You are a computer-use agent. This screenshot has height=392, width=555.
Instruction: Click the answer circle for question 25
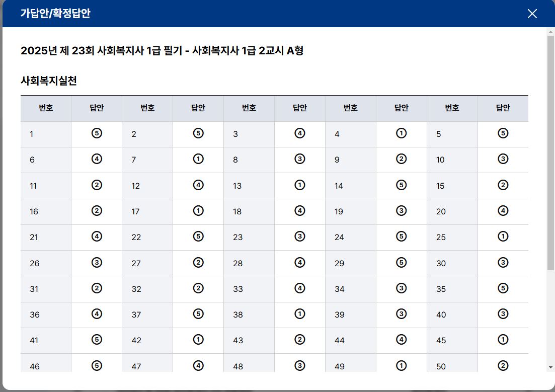(503, 237)
